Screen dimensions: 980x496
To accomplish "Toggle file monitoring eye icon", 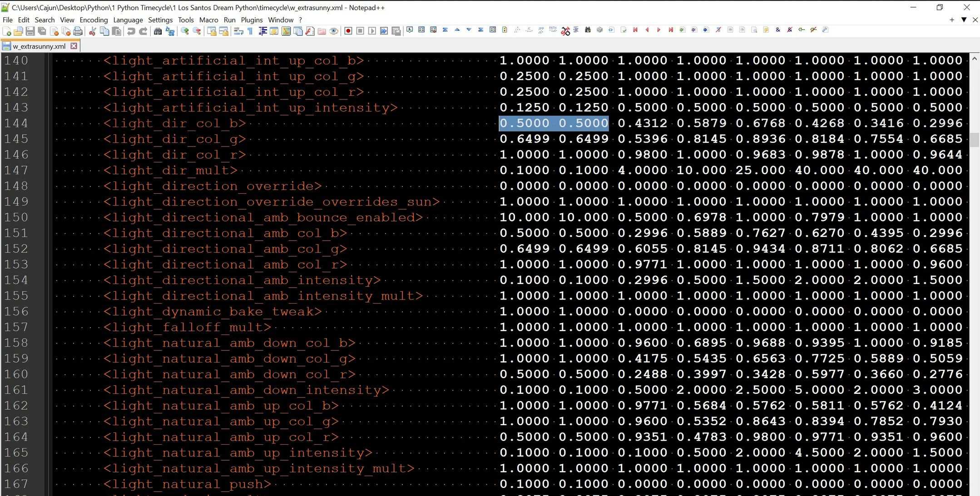I will point(334,31).
